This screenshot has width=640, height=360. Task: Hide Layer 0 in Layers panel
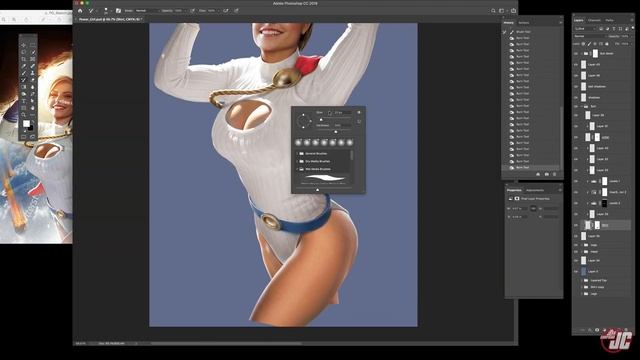pyautogui.click(x=576, y=271)
